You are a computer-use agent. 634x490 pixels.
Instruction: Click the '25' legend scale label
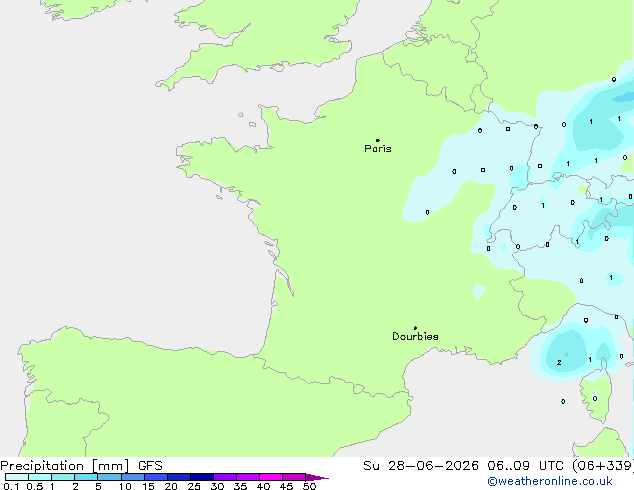pos(194,486)
